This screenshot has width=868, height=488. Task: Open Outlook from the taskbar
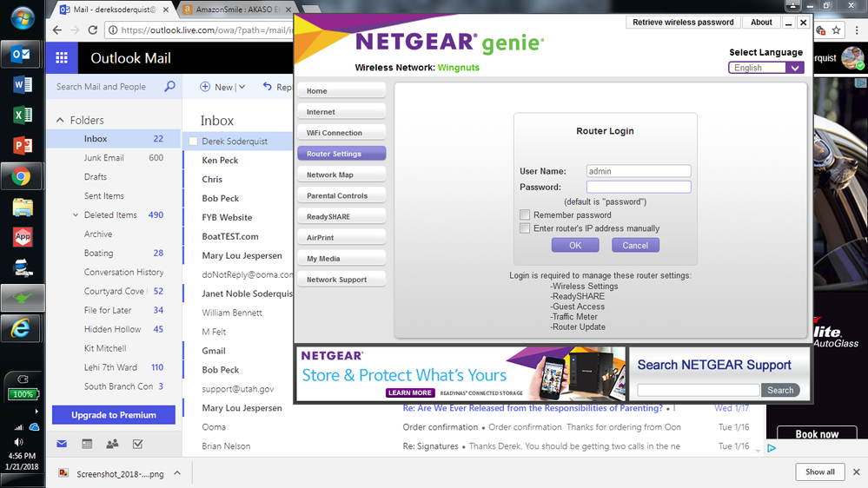coord(21,54)
